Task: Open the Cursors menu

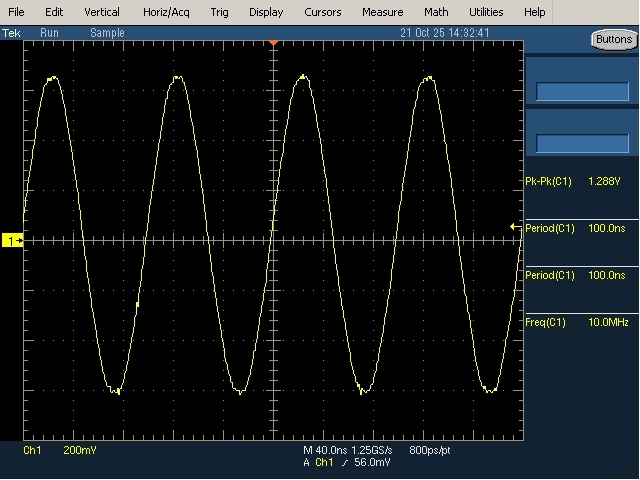Action: [322, 12]
